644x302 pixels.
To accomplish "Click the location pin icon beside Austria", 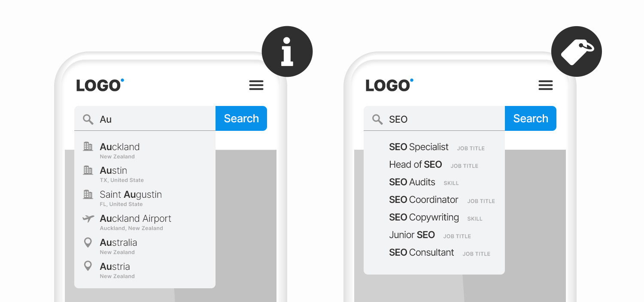I will [88, 266].
